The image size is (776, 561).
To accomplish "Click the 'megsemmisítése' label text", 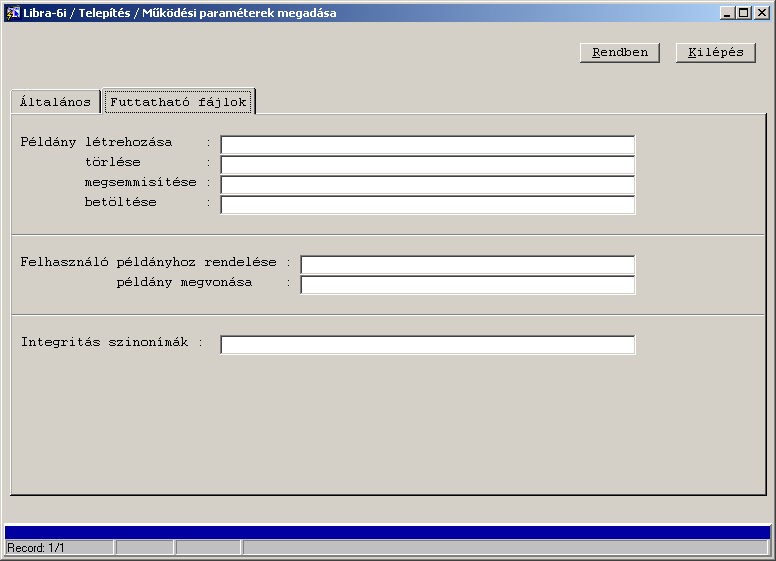I will tap(141, 183).
